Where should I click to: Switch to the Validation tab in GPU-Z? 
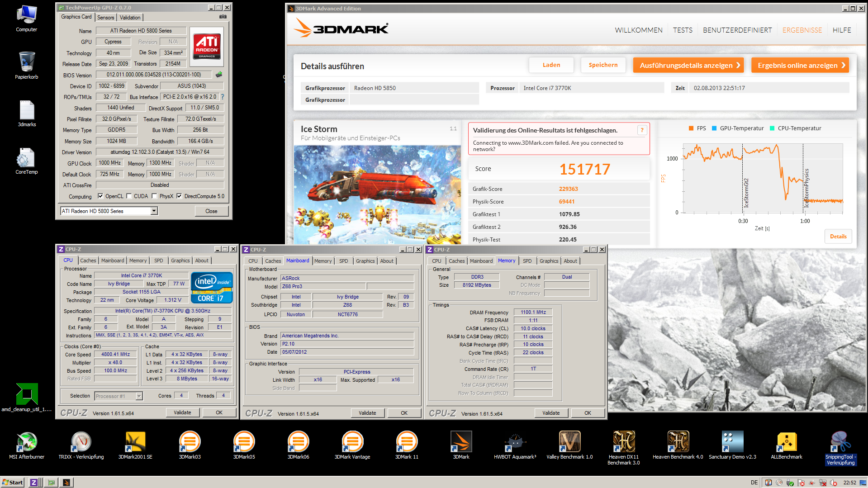(130, 18)
